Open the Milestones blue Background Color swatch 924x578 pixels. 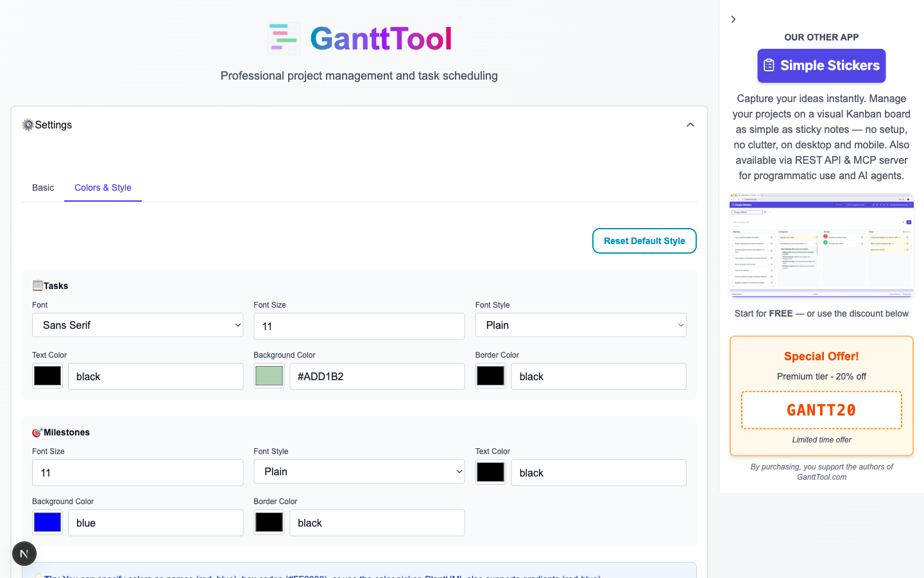(x=47, y=522)
